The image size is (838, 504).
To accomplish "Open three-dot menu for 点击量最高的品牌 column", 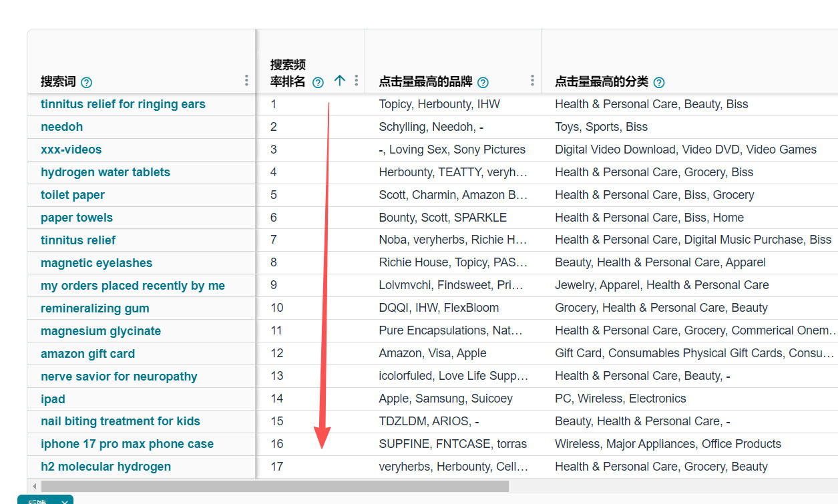I will pos(532,81).
